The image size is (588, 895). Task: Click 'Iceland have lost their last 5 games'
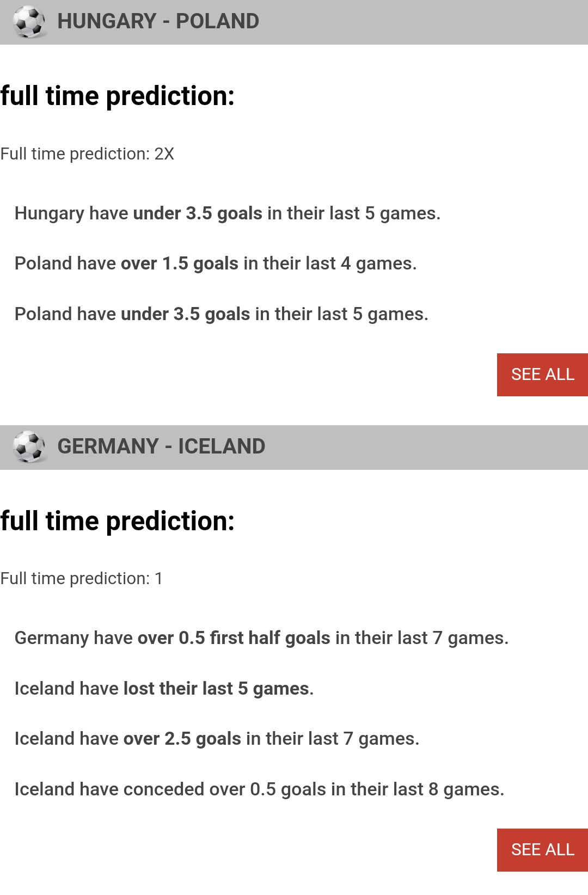(x=164, y=689)
